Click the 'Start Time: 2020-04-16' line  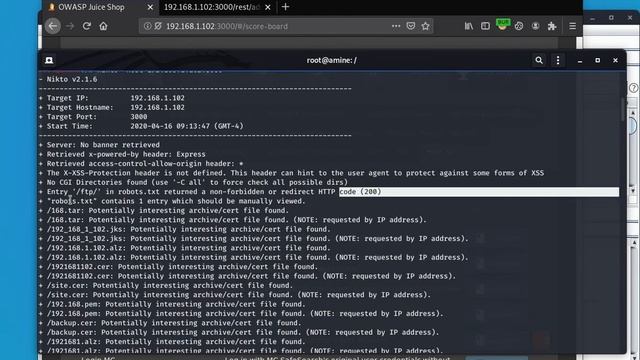(141, 126)
